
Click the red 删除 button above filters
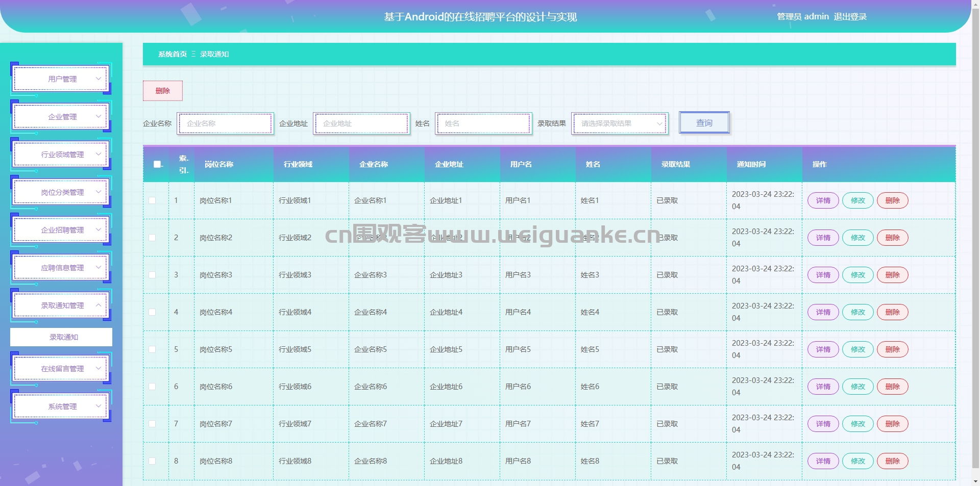point(162,91)
